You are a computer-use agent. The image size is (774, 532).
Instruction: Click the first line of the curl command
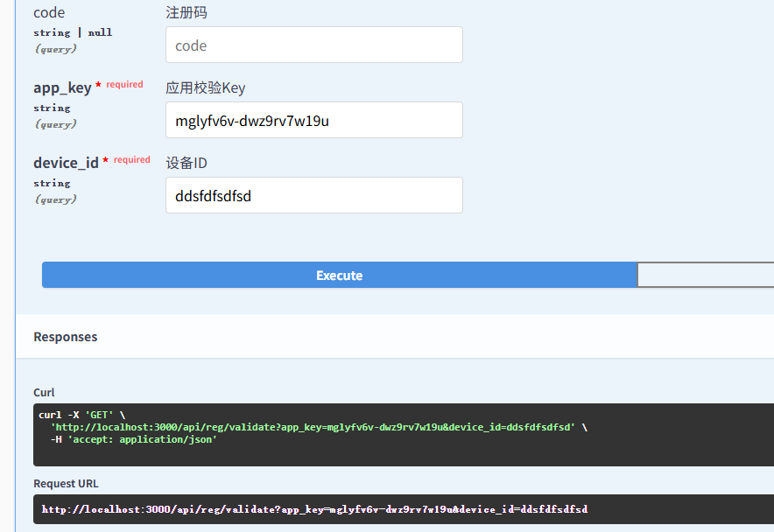(x=82, y=415)
